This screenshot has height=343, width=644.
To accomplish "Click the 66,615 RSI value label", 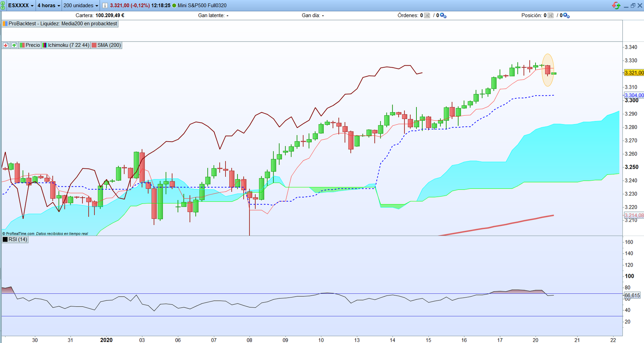I will click(x=632, y=295).
